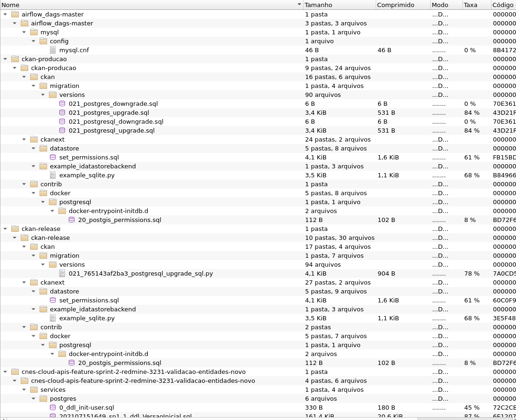Image resolution: width=516 pixels, height=420 pixels.
Task: Collapse the cnes-cloud-apis folder with 4 pastas, 6 arquivos
Action: click(15, 380)
